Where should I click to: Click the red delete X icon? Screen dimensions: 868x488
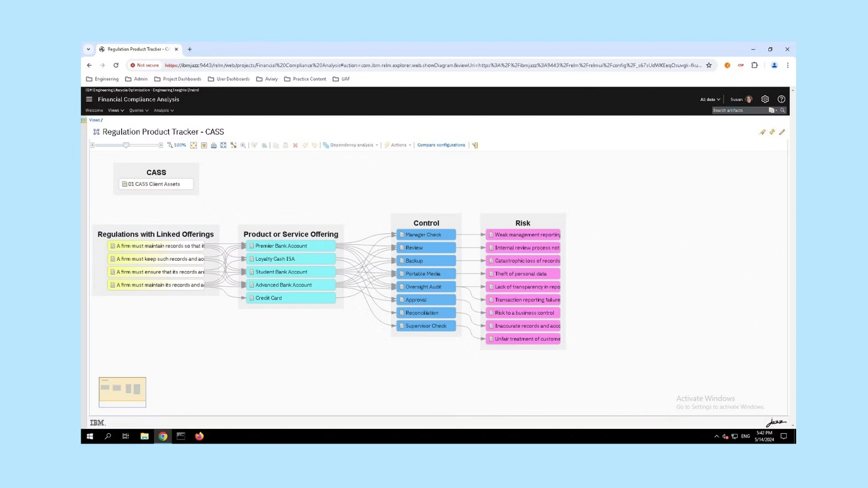pos(295,145)
